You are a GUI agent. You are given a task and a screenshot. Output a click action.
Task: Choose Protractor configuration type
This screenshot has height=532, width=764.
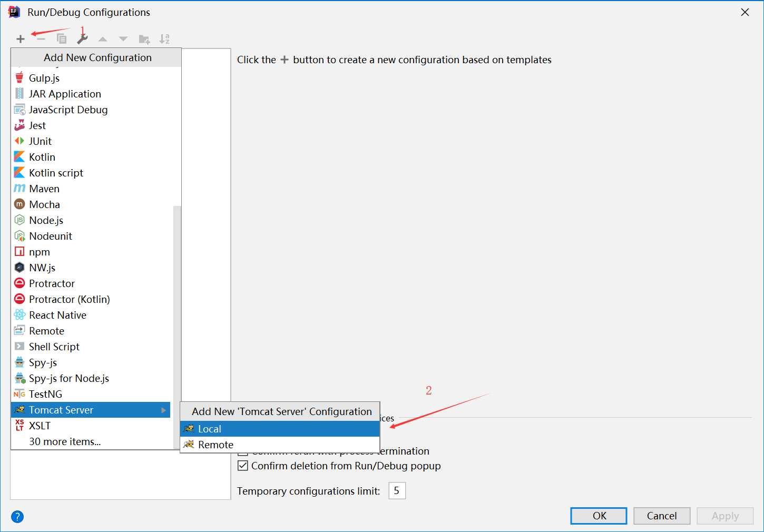click(91, 283)
